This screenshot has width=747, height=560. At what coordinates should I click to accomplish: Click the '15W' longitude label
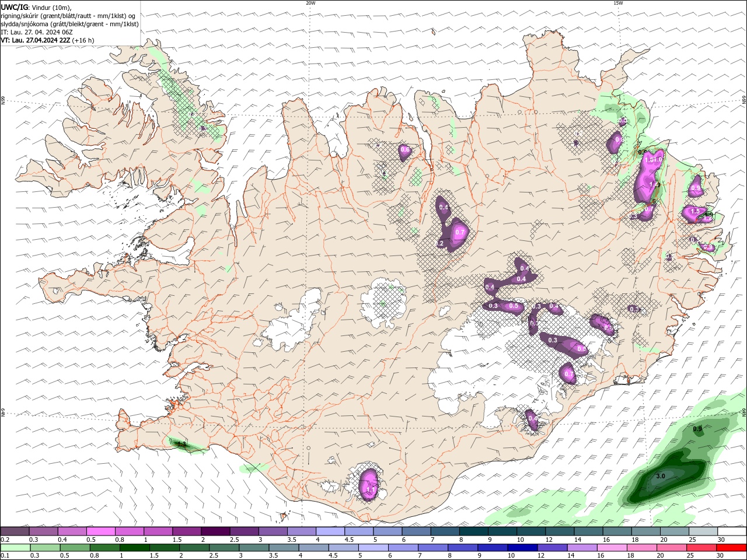618,3
